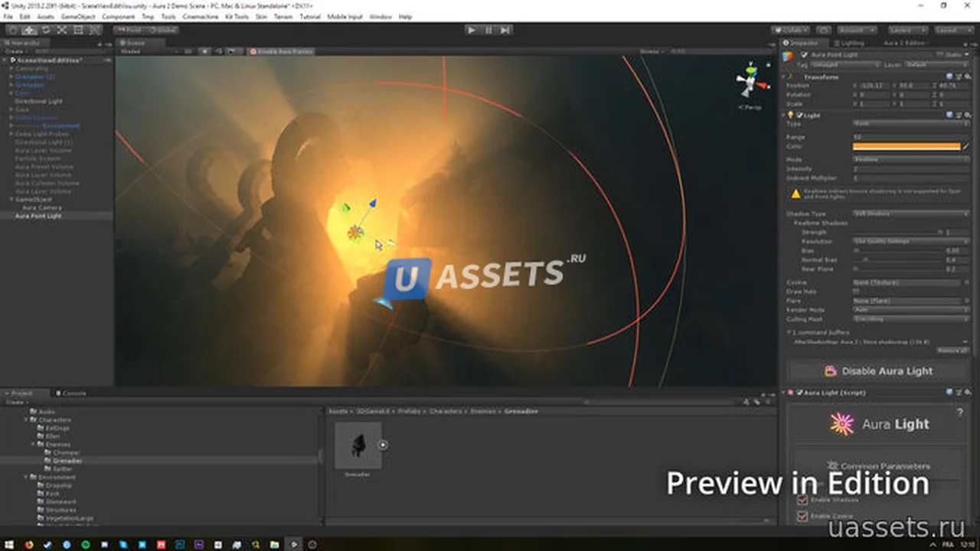Toggle scene audio button in Scene toolbar
This screenshot has width=980, height=551.
click(218, 51)
